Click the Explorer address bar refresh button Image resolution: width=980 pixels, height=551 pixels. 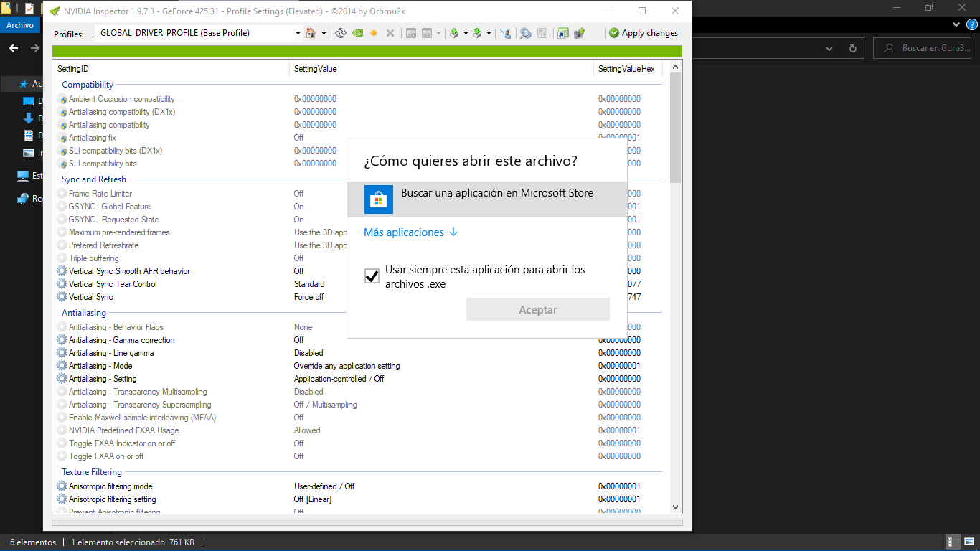click(x=852, y=48)
